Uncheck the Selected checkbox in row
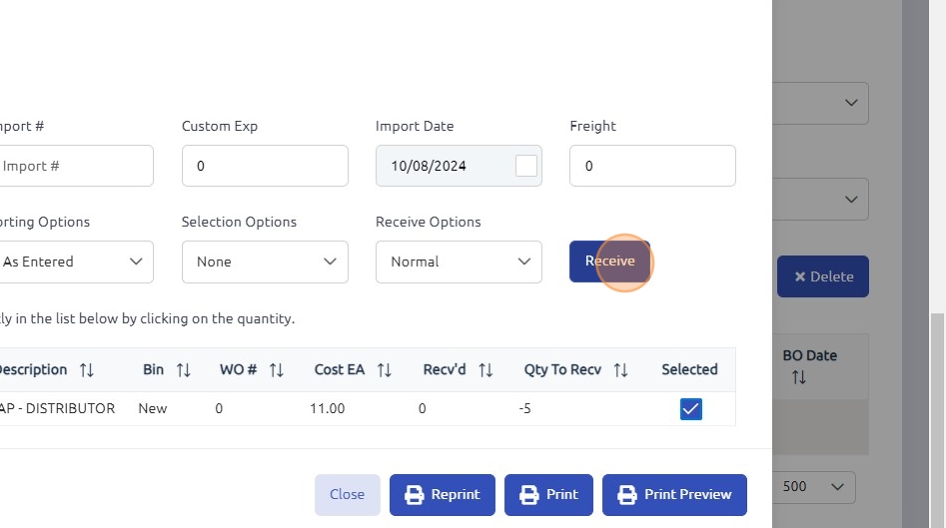Screen dimensions: 946x528 (691, 408)
